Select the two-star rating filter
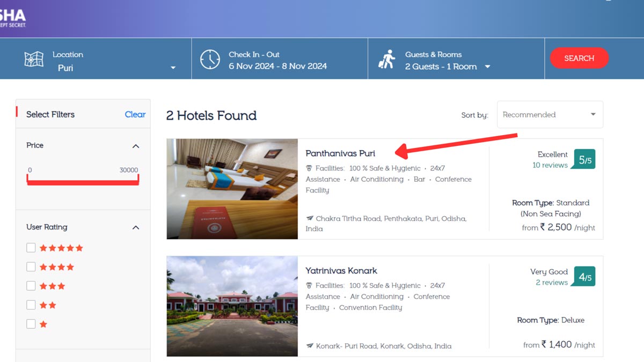This screenshot has height=362, width=644. click(x=31, y=305)
